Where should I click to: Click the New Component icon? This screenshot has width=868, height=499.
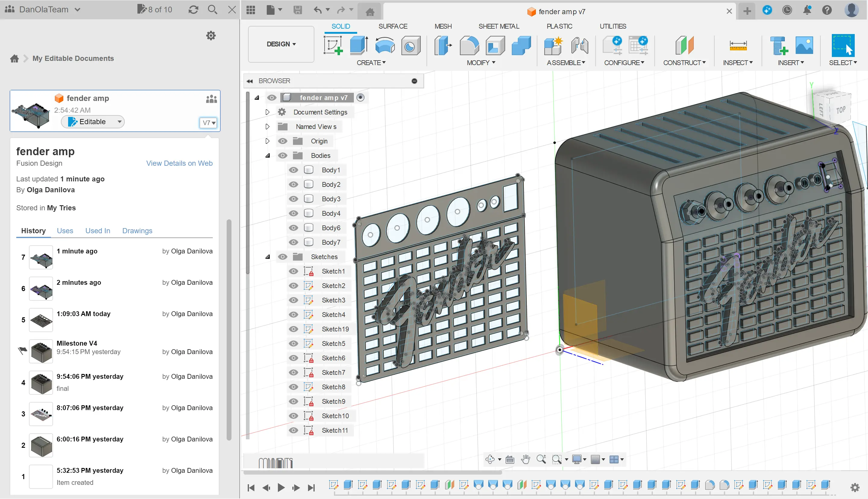coord(553,45)
